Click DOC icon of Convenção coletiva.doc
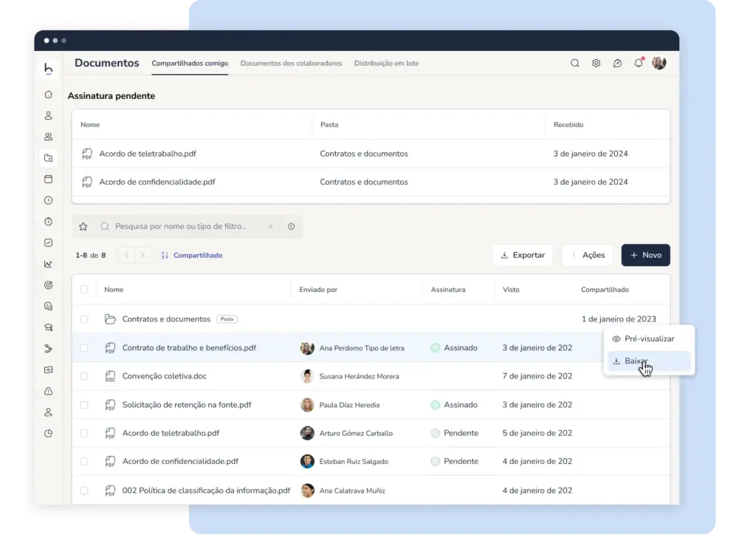756x535 pixels. coord(110,376)
